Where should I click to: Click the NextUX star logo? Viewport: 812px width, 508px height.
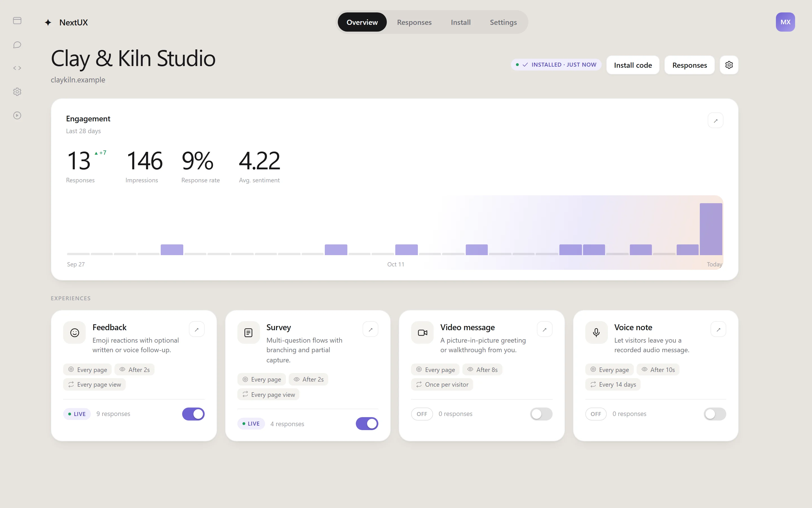48,23
